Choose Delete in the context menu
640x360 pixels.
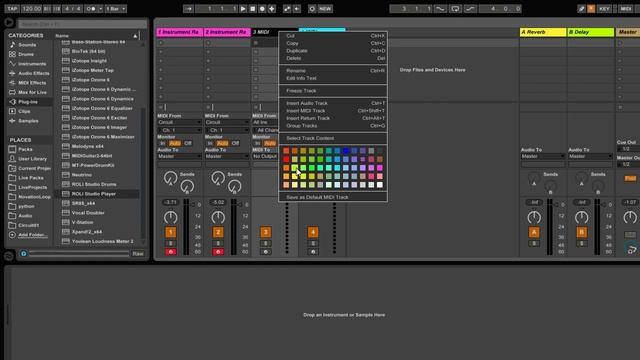333,58
